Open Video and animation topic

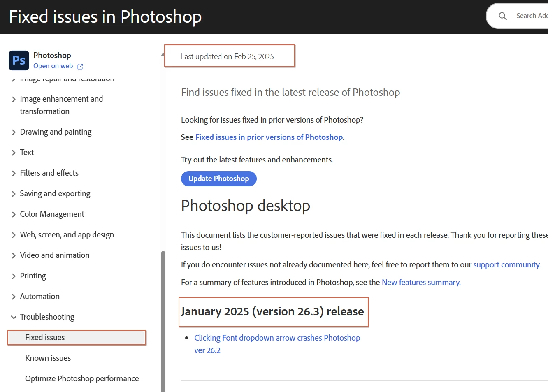coord(55,255)
